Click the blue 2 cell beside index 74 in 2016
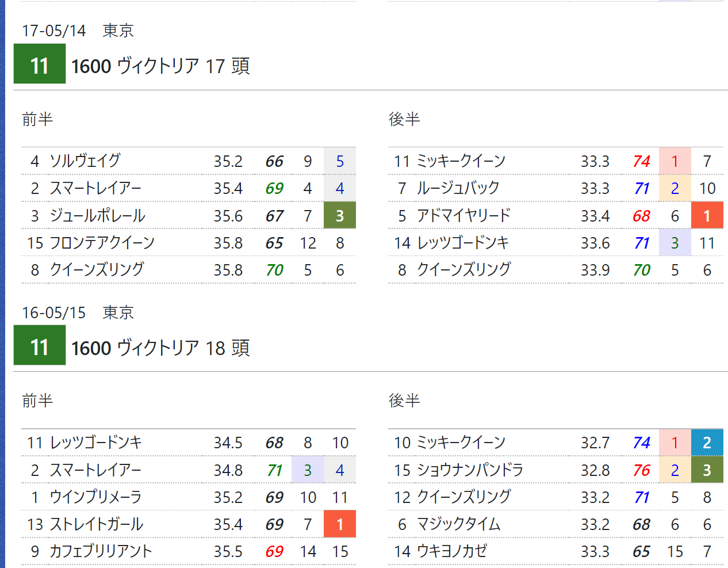This screenshot has height=568, width=728. (707, 443)
